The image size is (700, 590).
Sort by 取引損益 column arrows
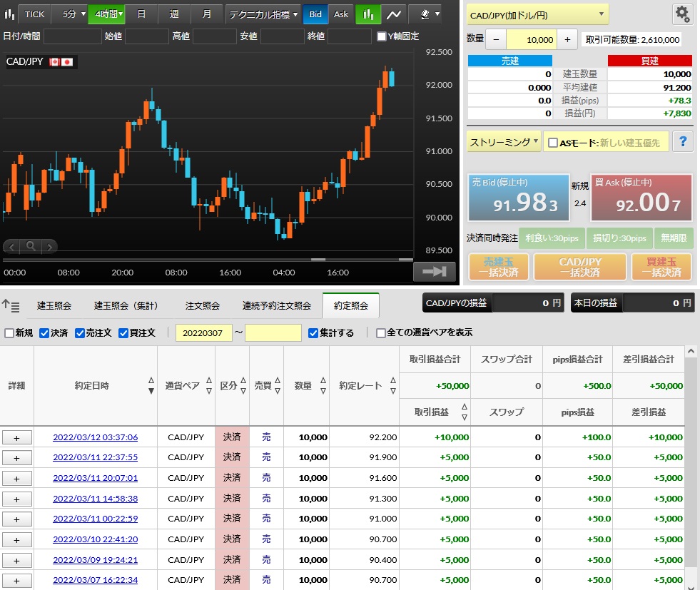pos(465,412)
